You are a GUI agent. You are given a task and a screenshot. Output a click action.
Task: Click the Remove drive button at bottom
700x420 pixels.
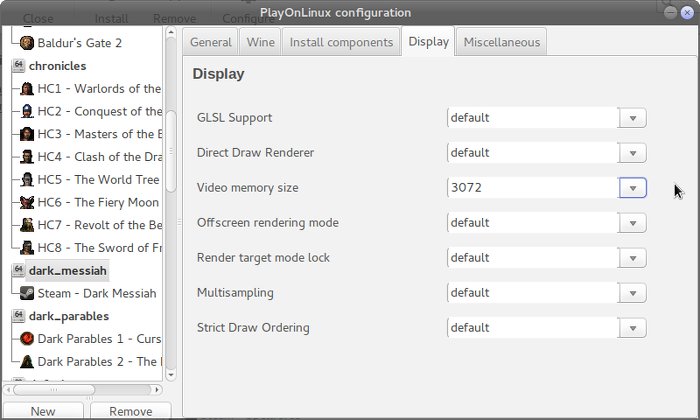point(131,411)
